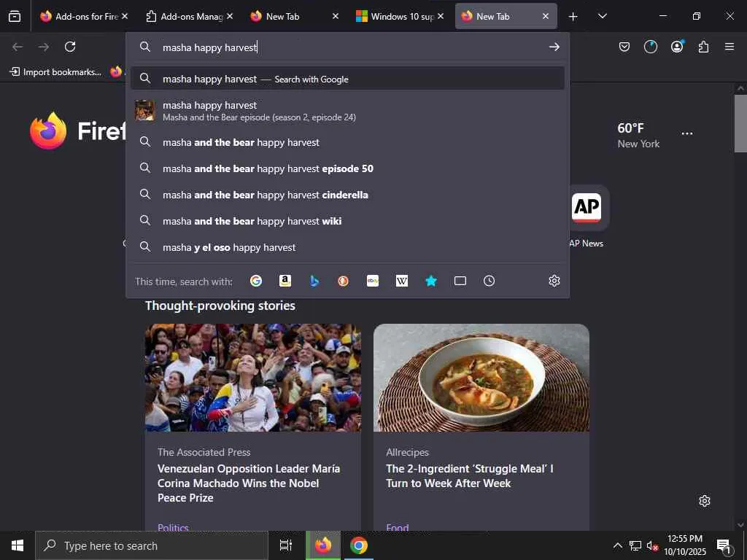Pick 'happy harvest episode 50' suggestion
This screenshot has height=560, width=747.
[x=348, y=168]
